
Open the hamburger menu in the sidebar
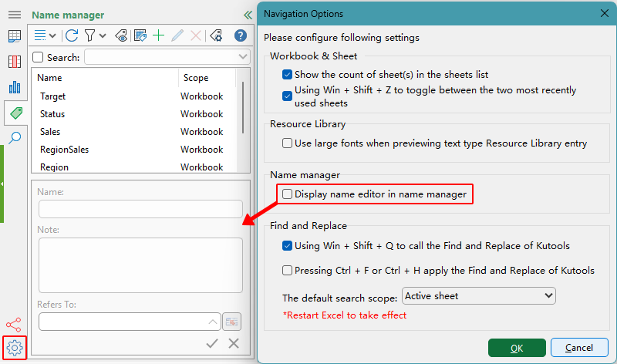[x=15, y=15]
